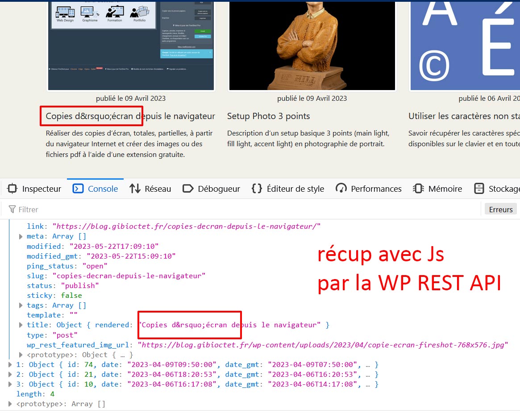Image resolution: width=520 pixels, height=420 pixels.
Task: Open the link URL copies-decran-depuis-le-navigateur
Action: coord(187,226)
